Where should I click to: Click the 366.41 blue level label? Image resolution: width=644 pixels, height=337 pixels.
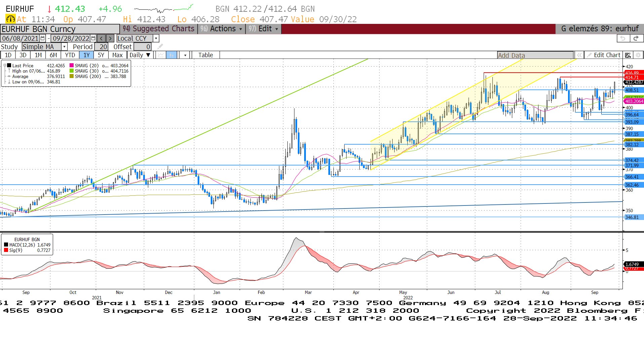click(x=634, y=177)
